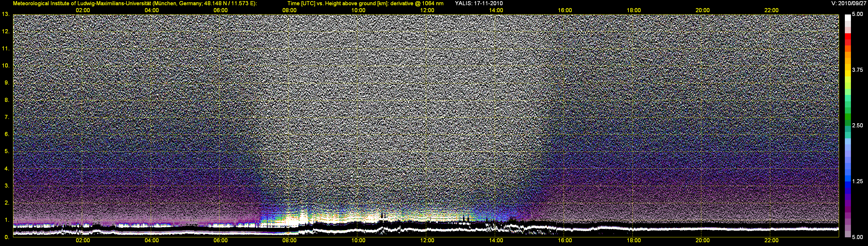The width and height of the screenshot is (868, 246).
Task: Click the 2. height axis label
Action: (7, 203)
